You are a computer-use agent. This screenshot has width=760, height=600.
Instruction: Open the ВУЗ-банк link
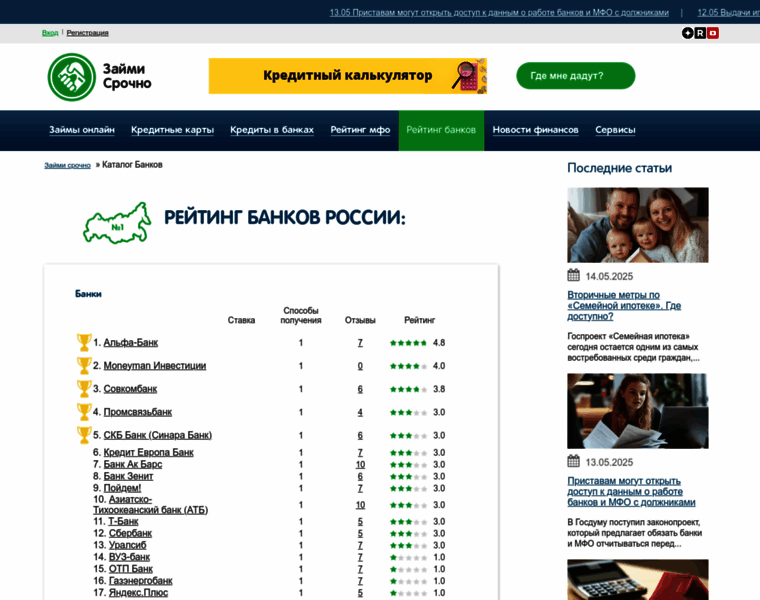(x=129, y=557)
